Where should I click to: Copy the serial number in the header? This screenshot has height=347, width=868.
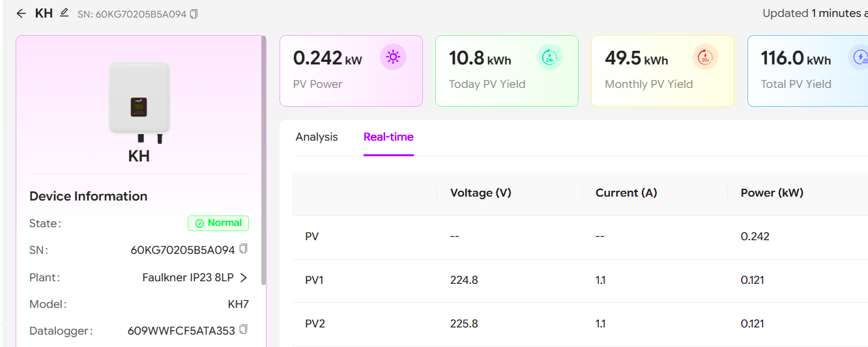click(194, 14)
